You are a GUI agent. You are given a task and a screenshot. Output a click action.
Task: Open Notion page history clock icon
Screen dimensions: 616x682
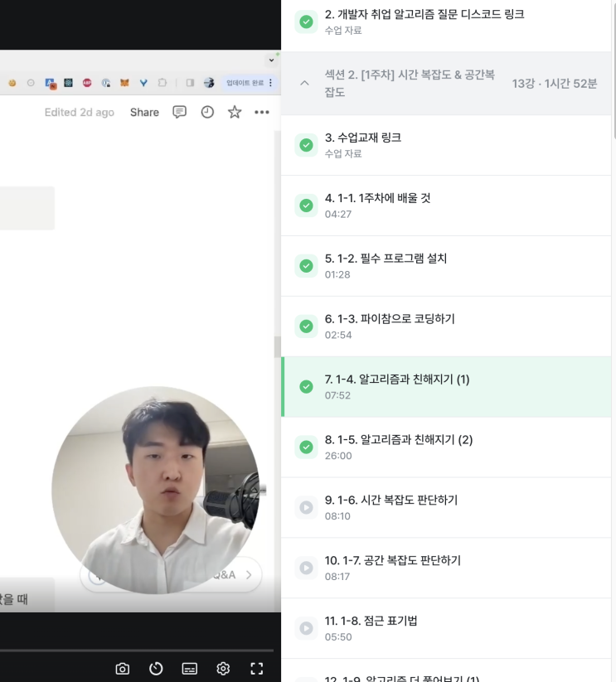pos(207,112)
